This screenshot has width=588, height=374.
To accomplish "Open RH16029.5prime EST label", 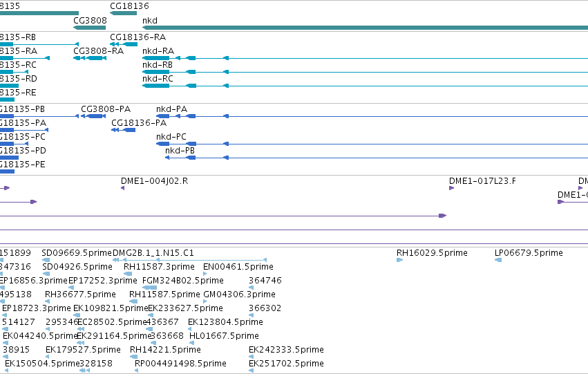I will [432, 253].
